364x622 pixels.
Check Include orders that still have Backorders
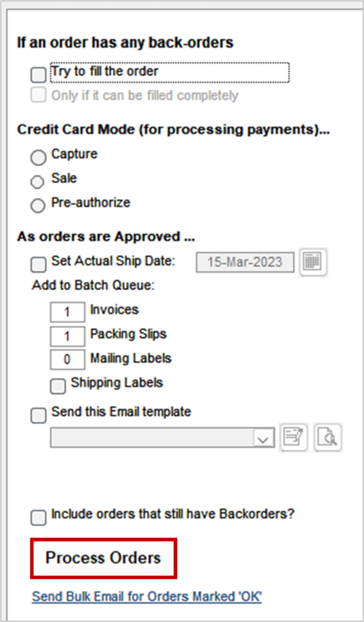pyautogui.click(x=38, y=518)
